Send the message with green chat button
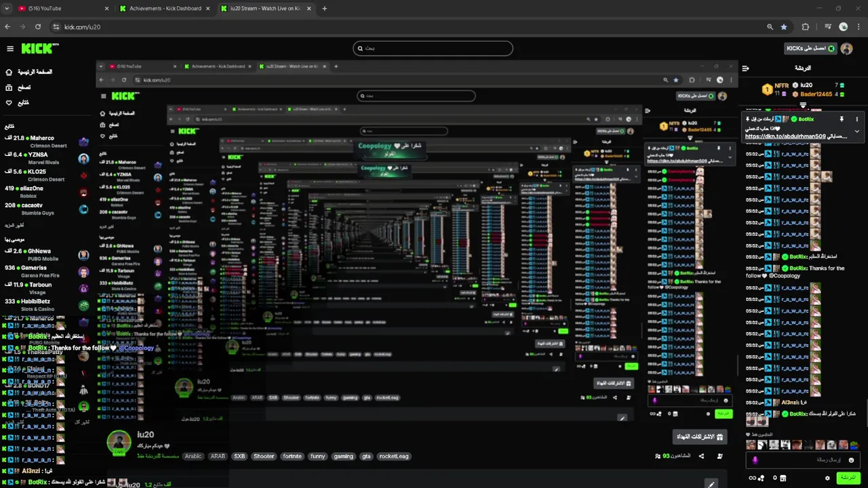The height and width of the screenshot is (488, 868). pyautogui.click(x=848, y=478)
